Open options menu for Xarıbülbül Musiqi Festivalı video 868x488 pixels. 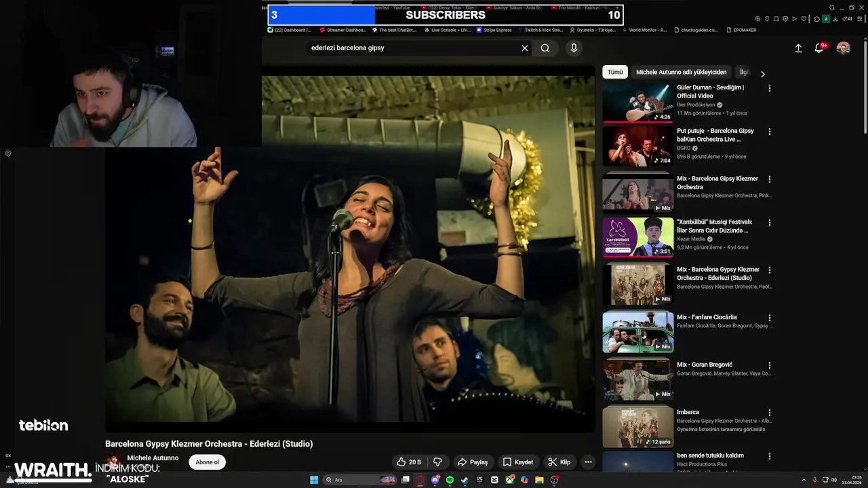[x=769, y=223]
